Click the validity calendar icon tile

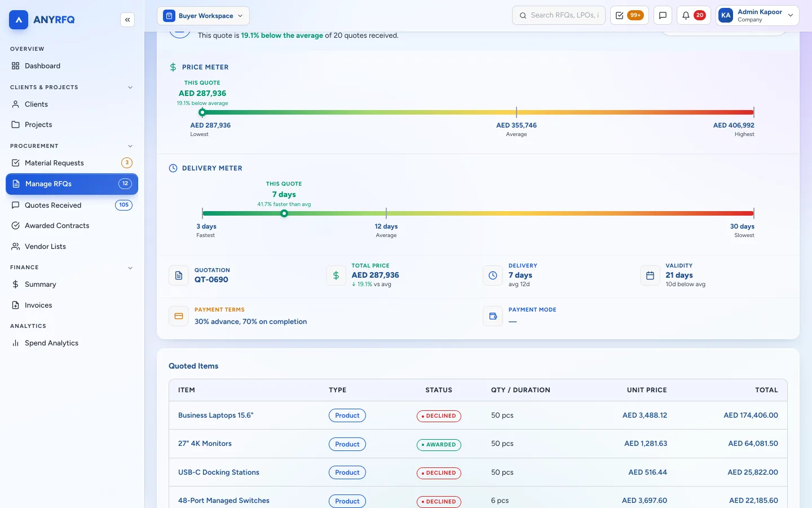650,275
